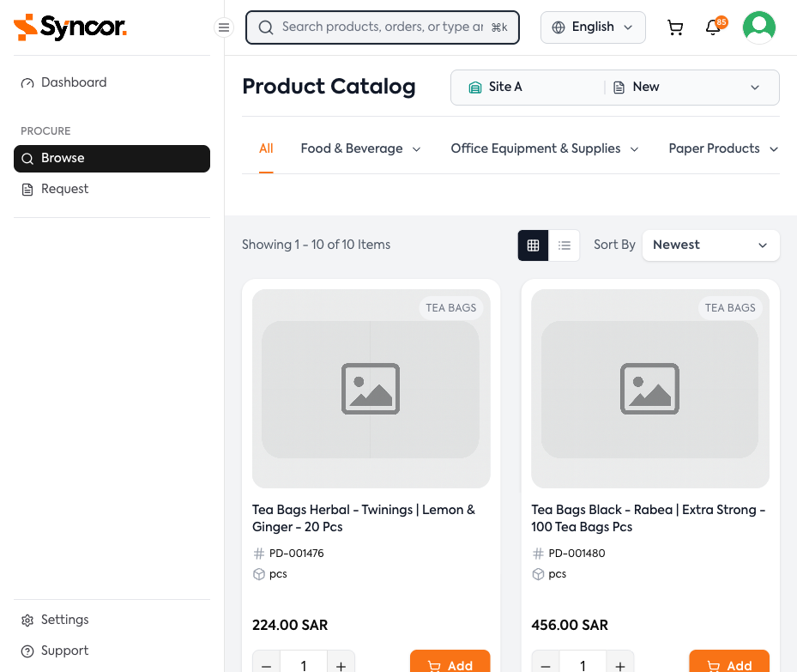Screen dimensions: 797x672
Task: Click the user profile avatar
Action: 758,27
